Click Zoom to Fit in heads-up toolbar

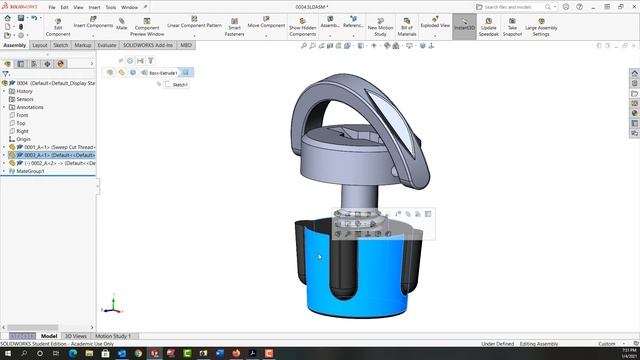click(x=304, y=46)
